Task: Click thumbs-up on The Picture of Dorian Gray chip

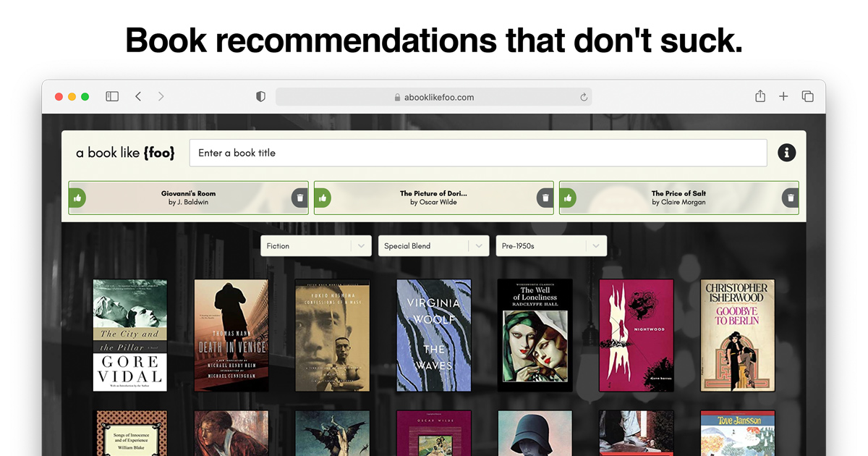Action: (x=323, y=198)
